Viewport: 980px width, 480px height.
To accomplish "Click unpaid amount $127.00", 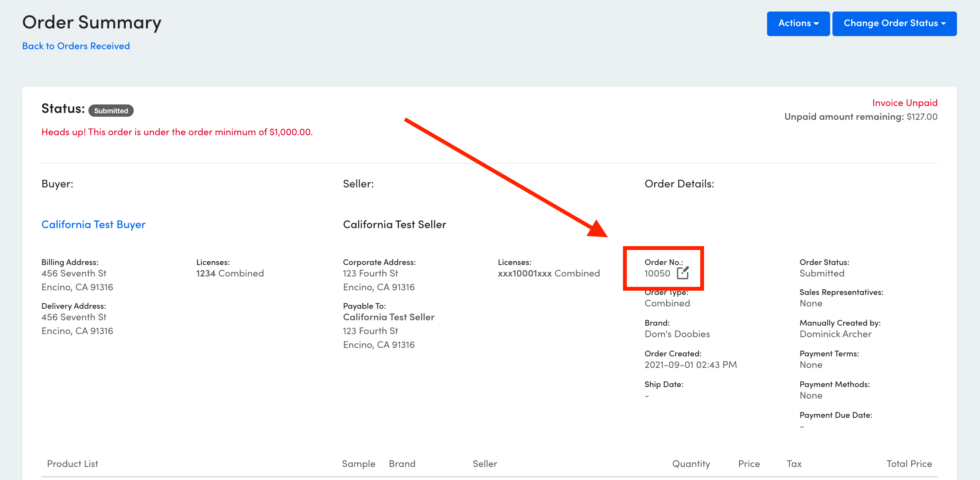I will 922,117.
